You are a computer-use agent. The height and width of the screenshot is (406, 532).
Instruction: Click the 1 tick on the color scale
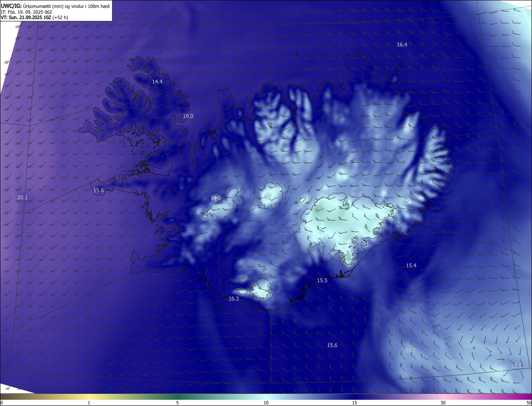tap(89, 403)
